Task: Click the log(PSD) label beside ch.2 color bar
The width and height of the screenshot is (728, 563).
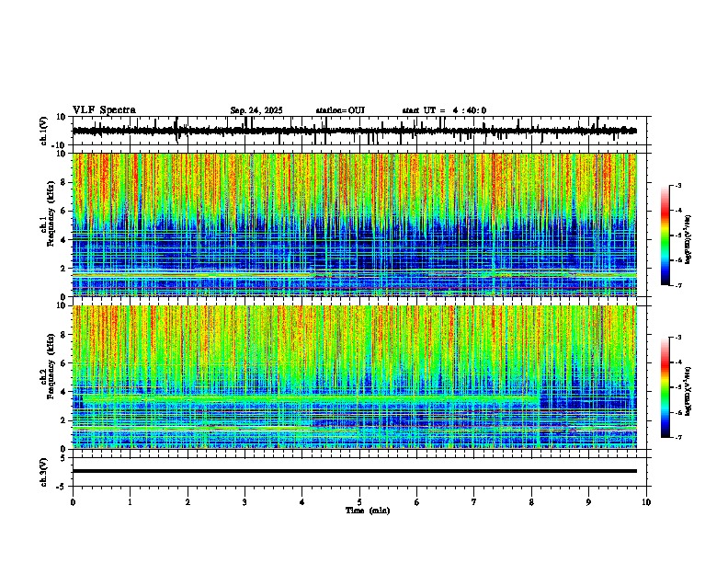Action: 688,391
